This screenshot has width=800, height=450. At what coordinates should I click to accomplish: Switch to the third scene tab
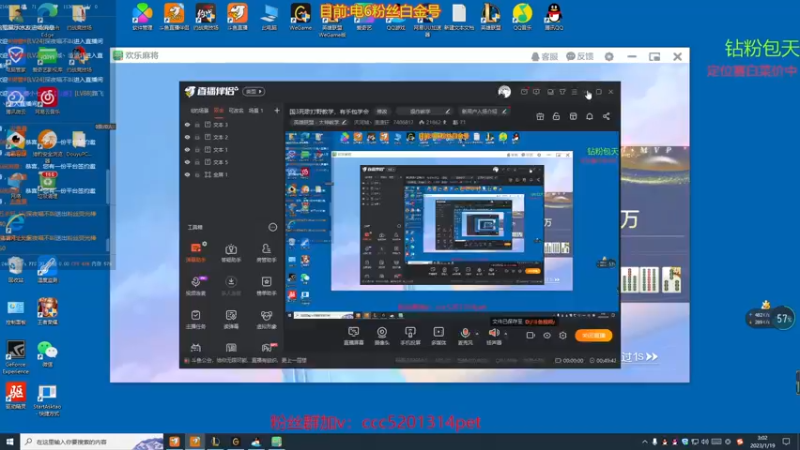pos(236,110)
